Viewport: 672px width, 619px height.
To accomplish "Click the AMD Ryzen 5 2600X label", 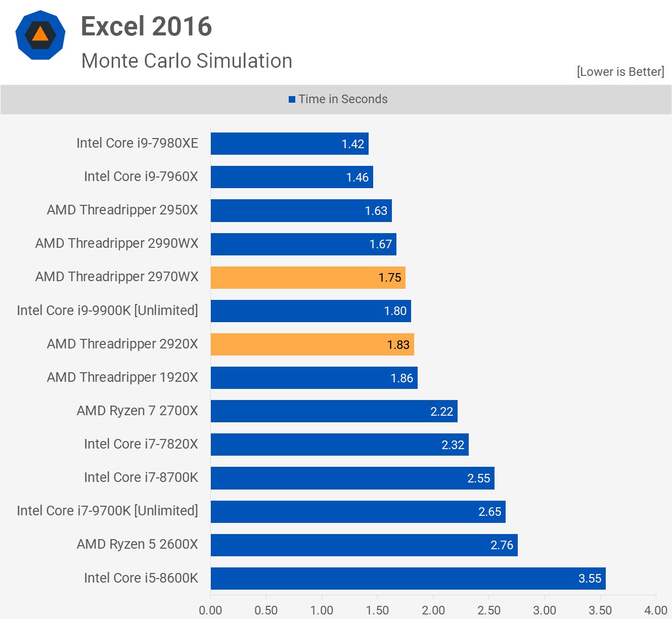I will [137, 544].
